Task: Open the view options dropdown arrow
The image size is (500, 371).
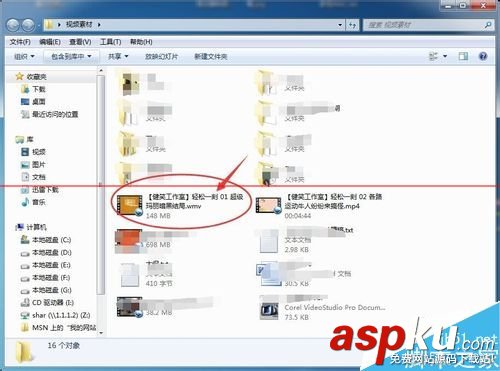Action: (445, 56)
